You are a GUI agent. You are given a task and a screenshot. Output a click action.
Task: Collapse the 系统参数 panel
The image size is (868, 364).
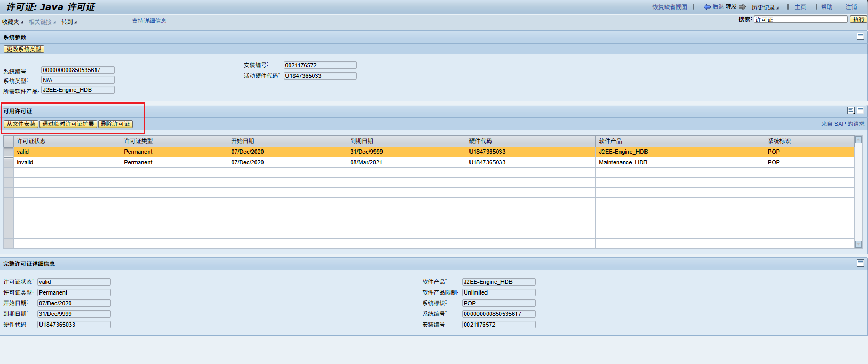coord(861,36)
